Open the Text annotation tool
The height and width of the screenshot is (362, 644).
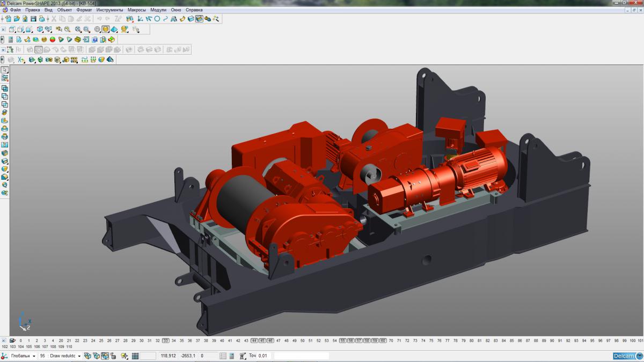(173, 19)
